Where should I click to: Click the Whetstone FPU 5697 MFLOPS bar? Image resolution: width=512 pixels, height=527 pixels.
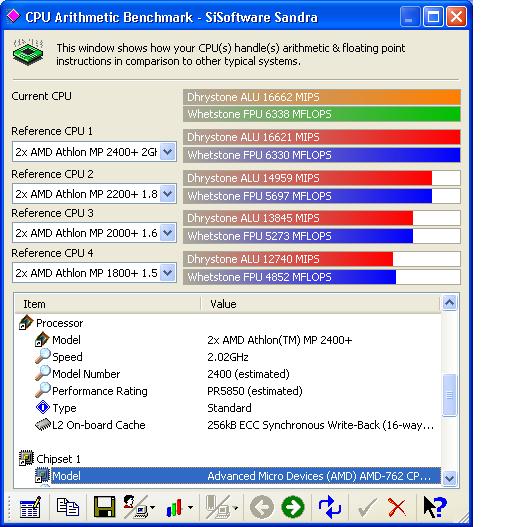322,196
